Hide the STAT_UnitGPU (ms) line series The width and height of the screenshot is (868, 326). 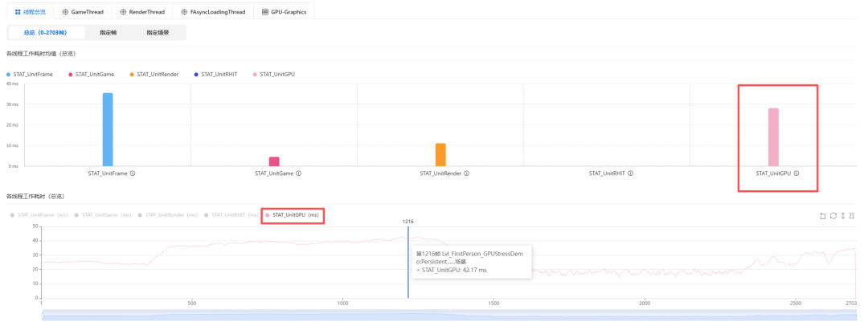coord(292,214)
